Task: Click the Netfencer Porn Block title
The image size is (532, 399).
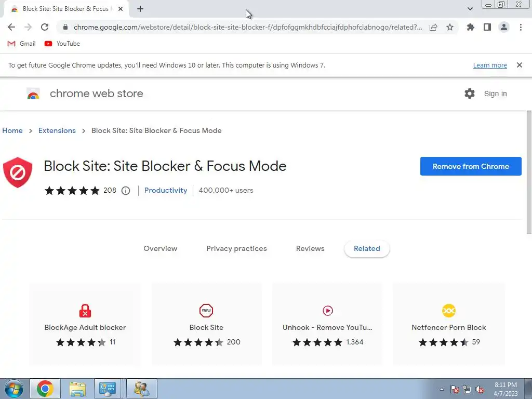Action: [x=449, y=327]
